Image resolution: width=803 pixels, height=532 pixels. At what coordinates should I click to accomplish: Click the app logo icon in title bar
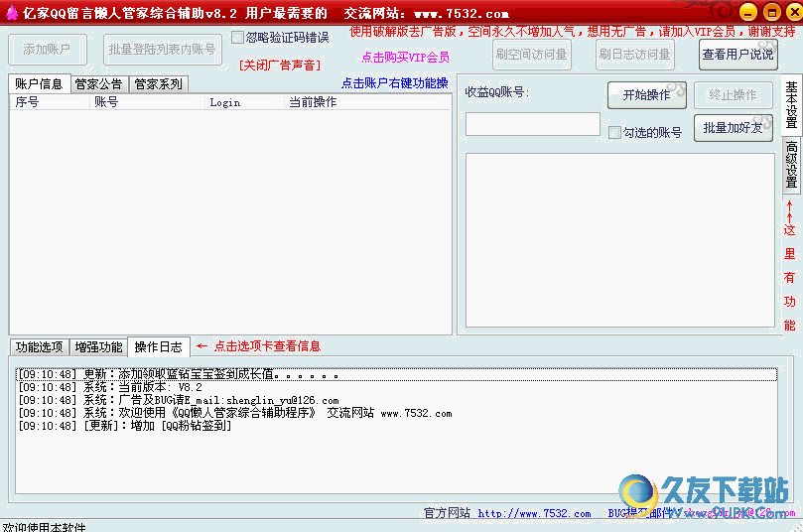[11, 12]
